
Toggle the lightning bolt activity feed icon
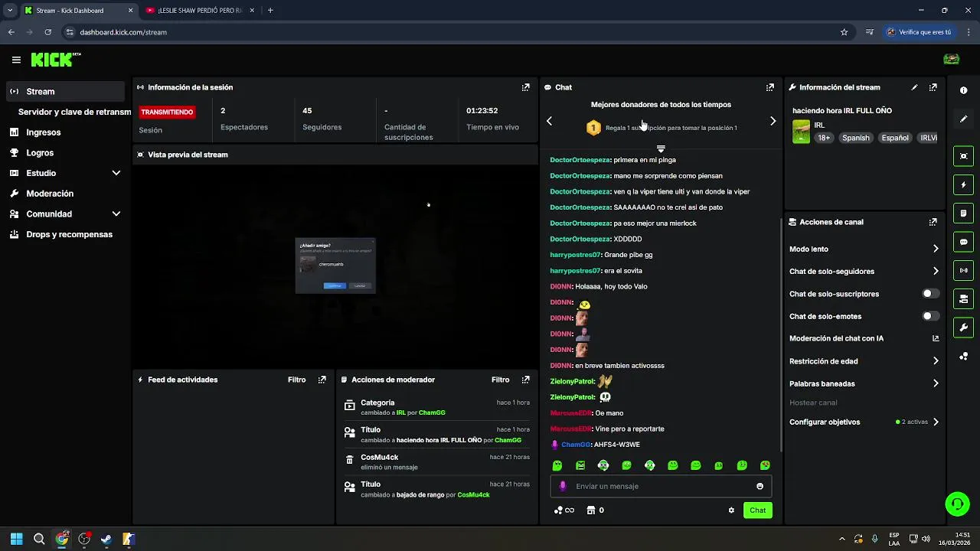(963, 184)
